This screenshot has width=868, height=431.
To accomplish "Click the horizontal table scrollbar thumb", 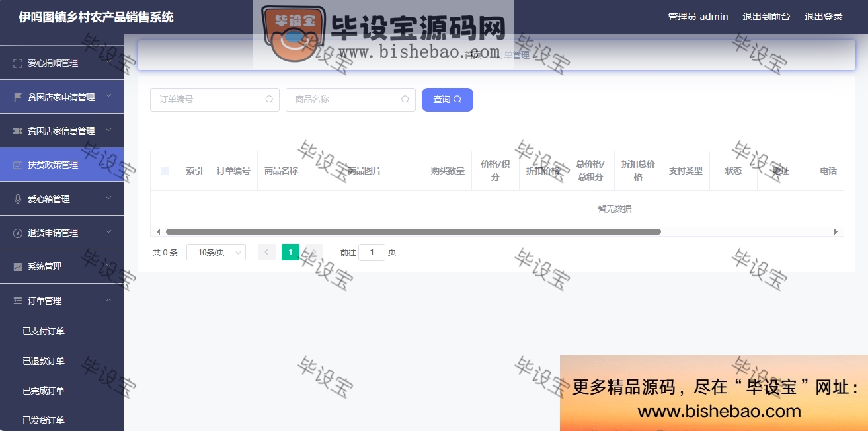I will [413, 231].
